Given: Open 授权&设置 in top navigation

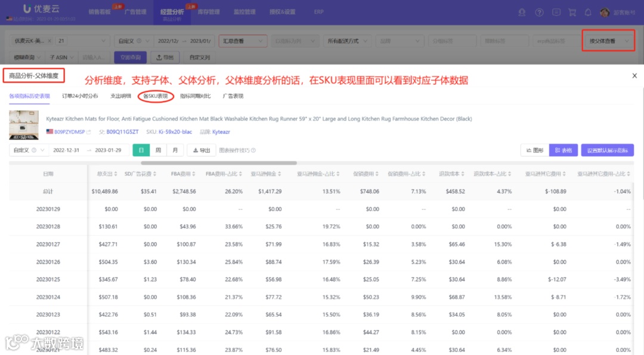Looking at the screenshot, I should point(282,12).
